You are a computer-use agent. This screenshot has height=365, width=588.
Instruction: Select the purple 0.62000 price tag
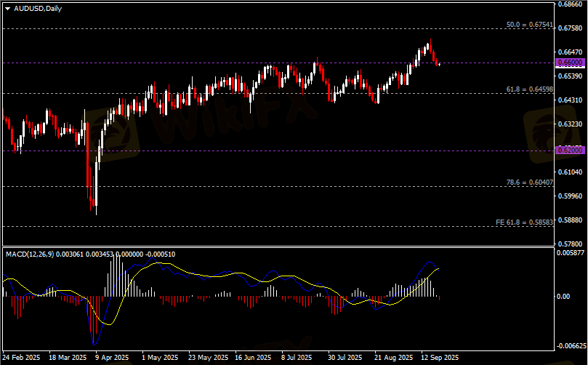pos(570,150)
